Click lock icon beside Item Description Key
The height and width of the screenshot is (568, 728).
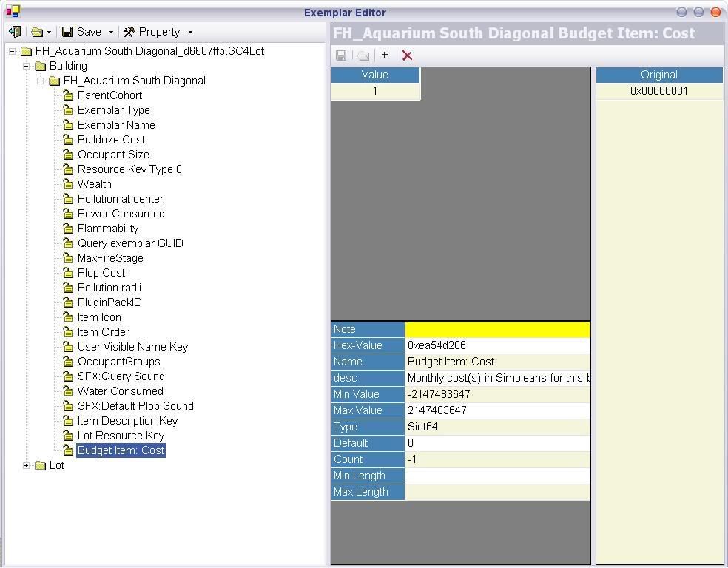tap(68, 422)
